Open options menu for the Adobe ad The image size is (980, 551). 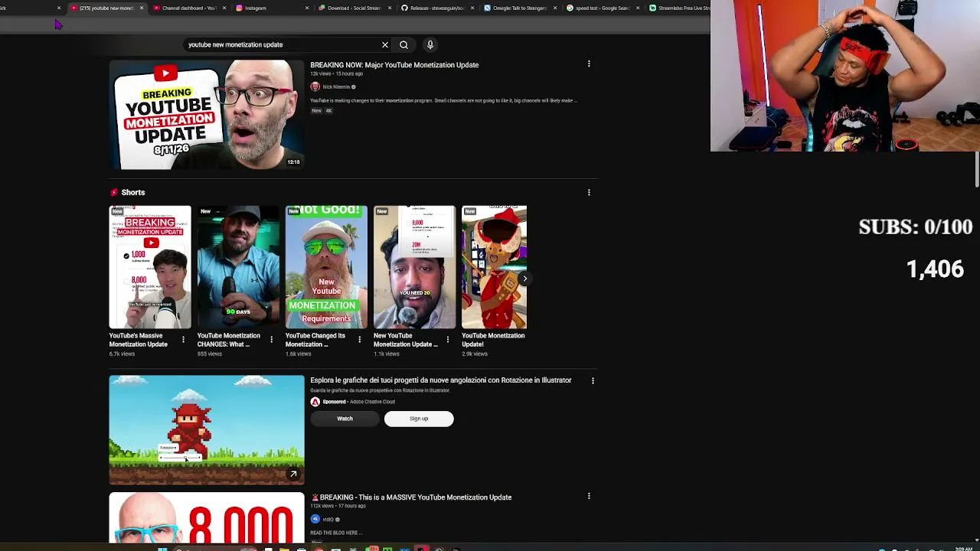(593, 380)
